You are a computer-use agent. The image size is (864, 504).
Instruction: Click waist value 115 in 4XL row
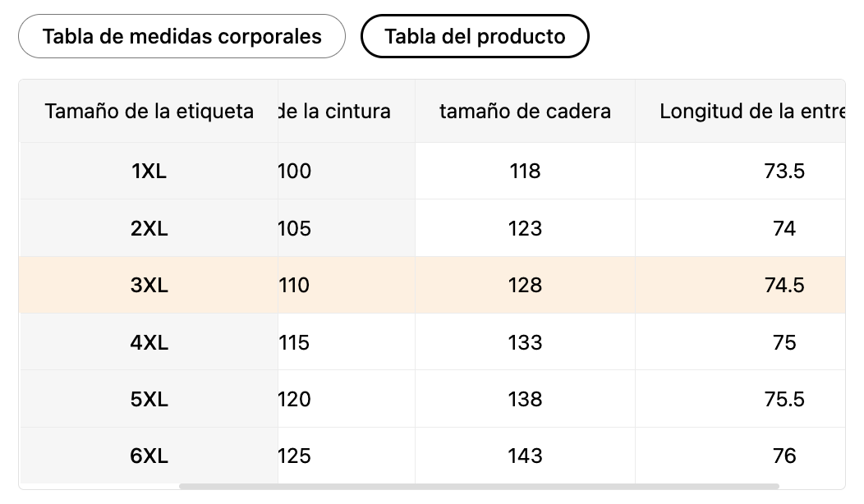click(x=295, y=342)
